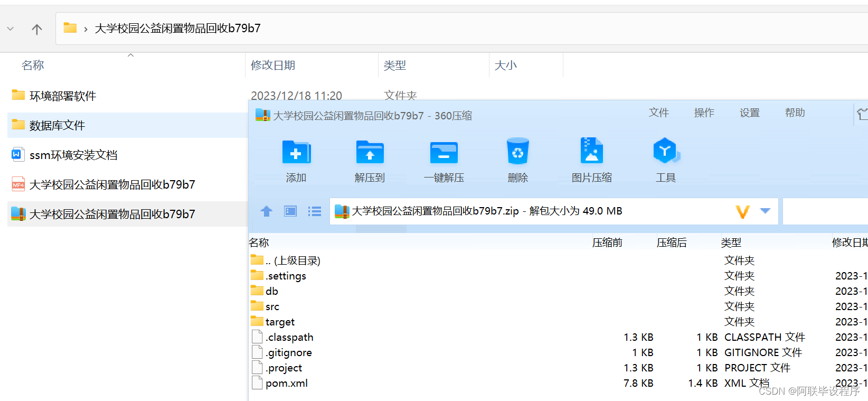This screenshot has width=868, height=401.
Task: Open the 工具 (Tools) icon
Action: click(x=666, y=152)
